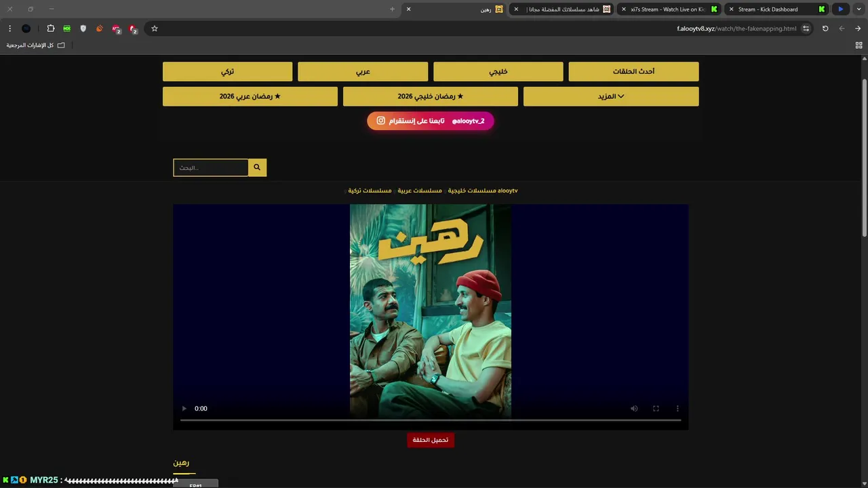Image resolution: width=868 pixels, height=488 pixels.
Task: Switch to Stream - Kick Dashboard tab
Action: (x=776, y=9)
